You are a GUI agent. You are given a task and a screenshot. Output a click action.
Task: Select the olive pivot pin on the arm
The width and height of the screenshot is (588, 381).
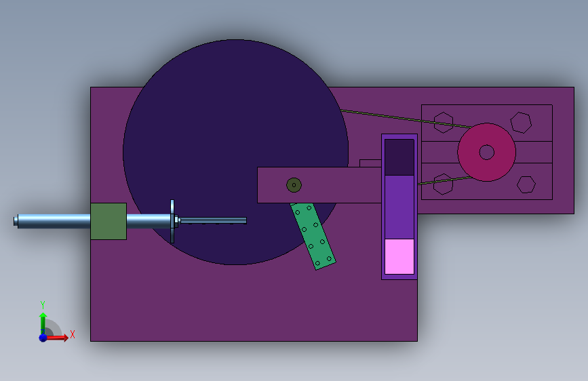(x=294, y=185)
